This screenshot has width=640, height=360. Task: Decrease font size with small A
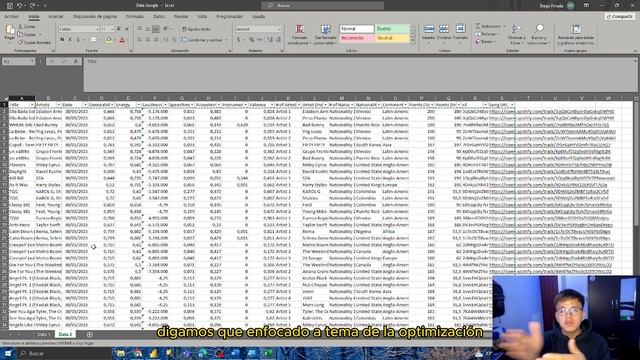coord(126,29)
